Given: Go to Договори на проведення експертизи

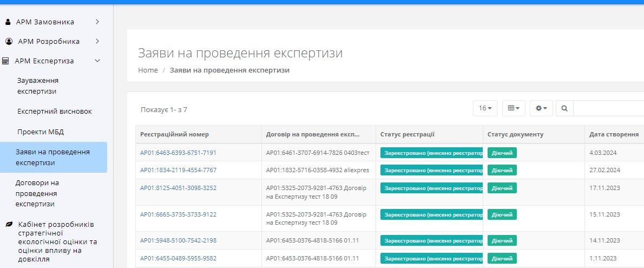Looking at the screenshot, I should pos(37,193).
